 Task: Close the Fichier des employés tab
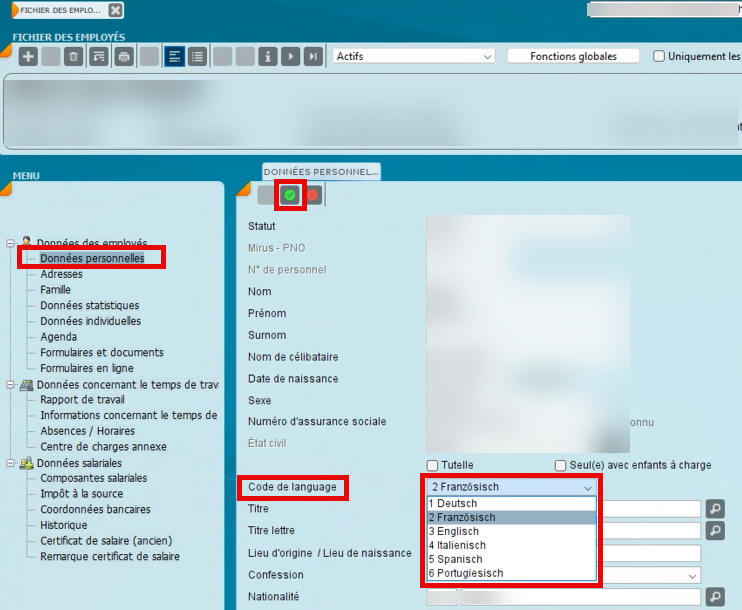pyautogui.click(x=116, y=10)
